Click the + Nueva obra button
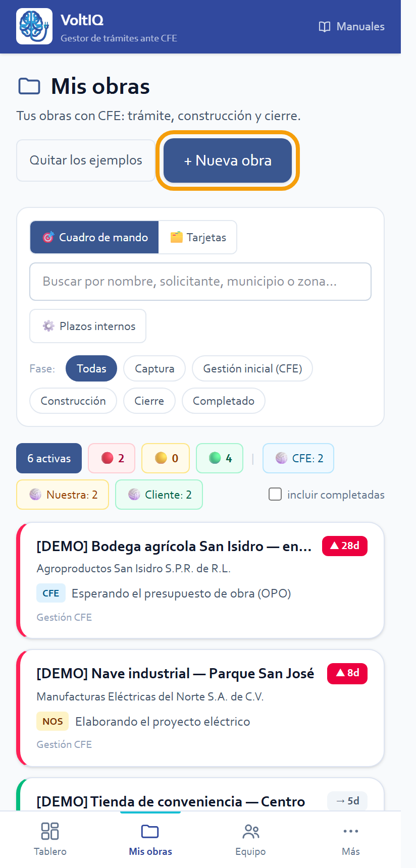416x868 pixels. [228, 160]
